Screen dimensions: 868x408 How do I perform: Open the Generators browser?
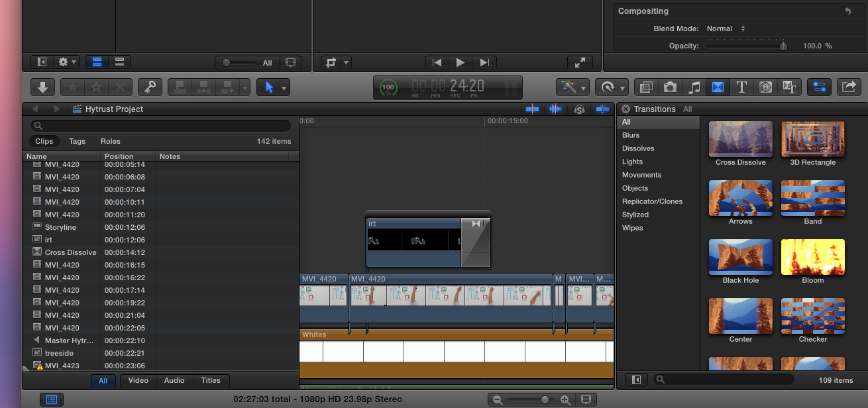(765, 87)
